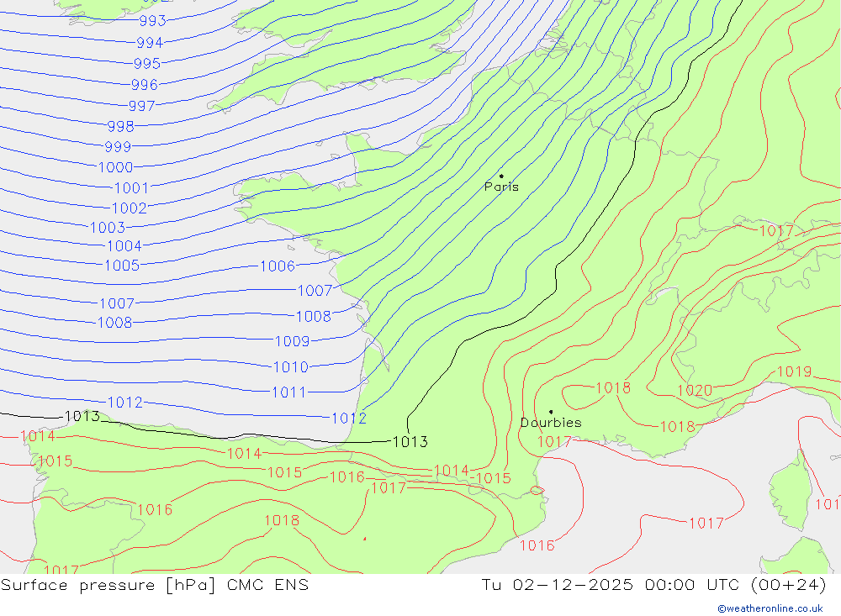This screenshot has width=841, height=616.
Task: Select the 'Surface pressure [hPa] CMC ENS' caption
Action: 155,585
